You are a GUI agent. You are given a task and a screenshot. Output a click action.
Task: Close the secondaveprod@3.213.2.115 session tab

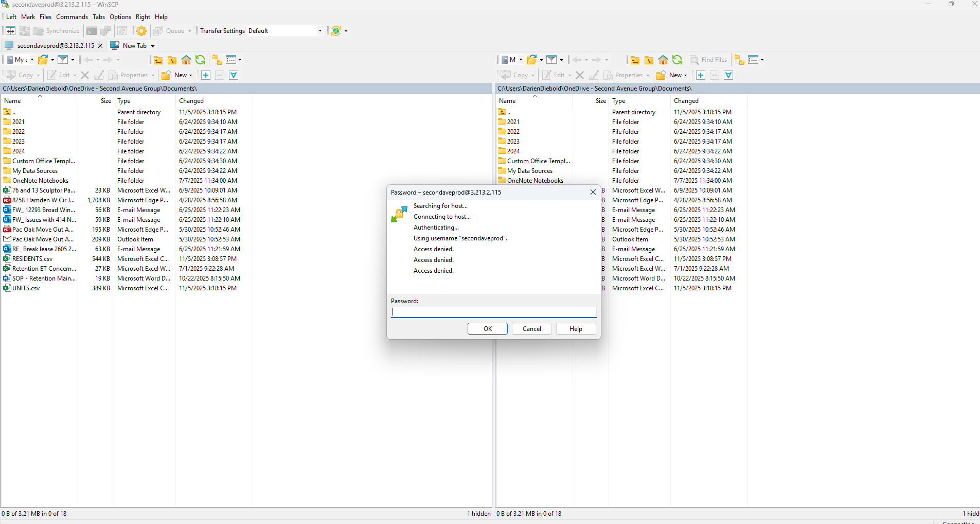100,46
